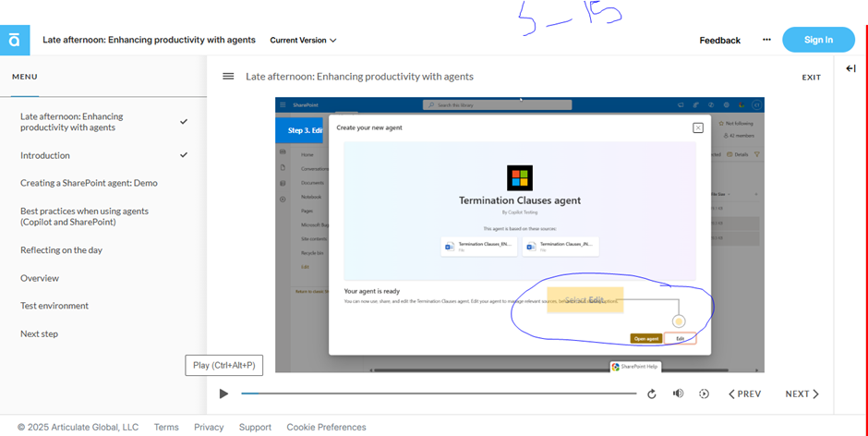The image size is (868, 436).
Task: Click Notebook in SharePoint nav
Action: (311, 197)
